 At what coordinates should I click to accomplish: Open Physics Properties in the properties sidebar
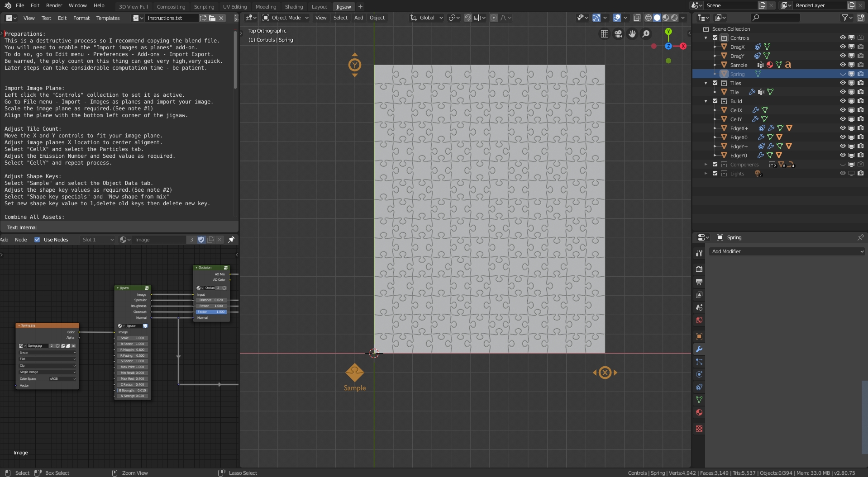(699, 374)
